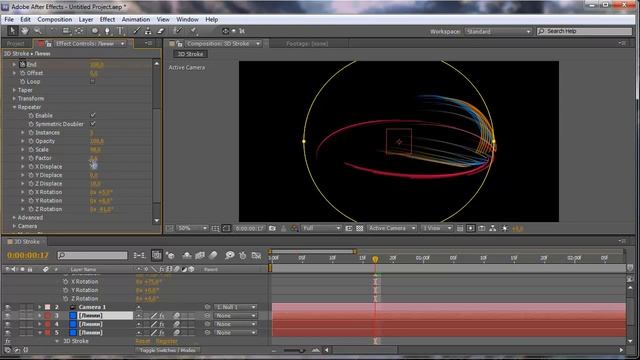Click the timeline zoom slider

(x=294, y=350)
